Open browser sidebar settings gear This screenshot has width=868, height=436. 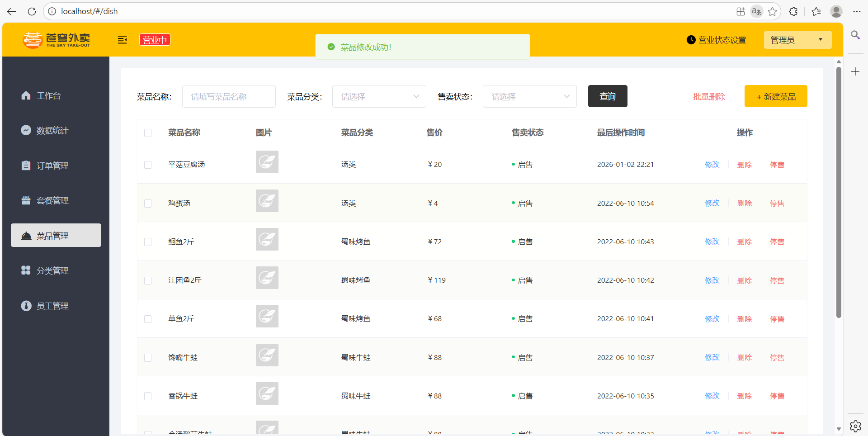click(855, 426)
